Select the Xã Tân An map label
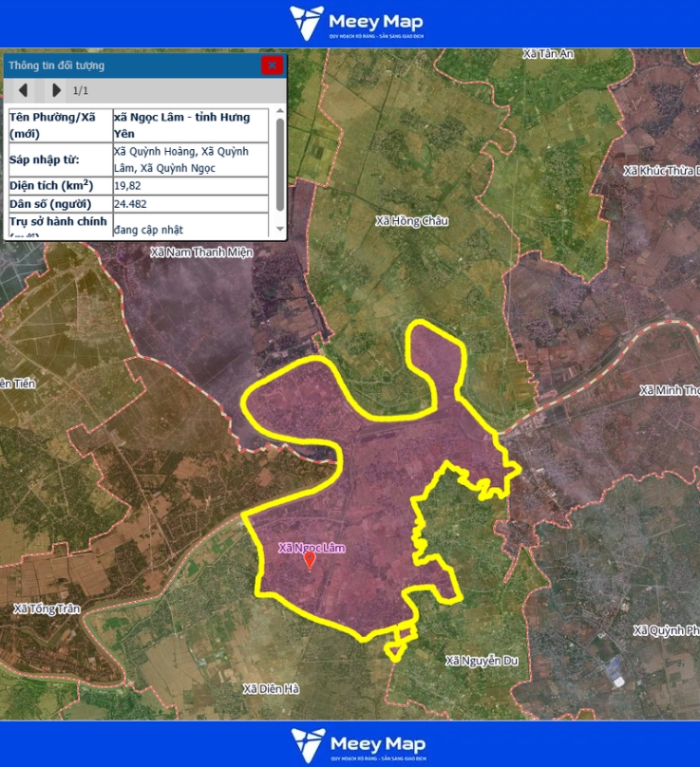The image size is (700, 767). pos(548,54)
